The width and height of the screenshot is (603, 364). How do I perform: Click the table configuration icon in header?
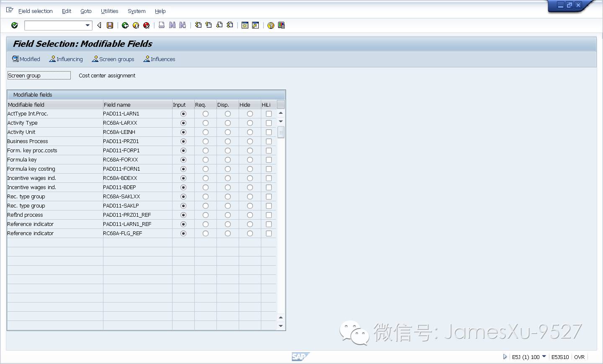click(281, 105)
